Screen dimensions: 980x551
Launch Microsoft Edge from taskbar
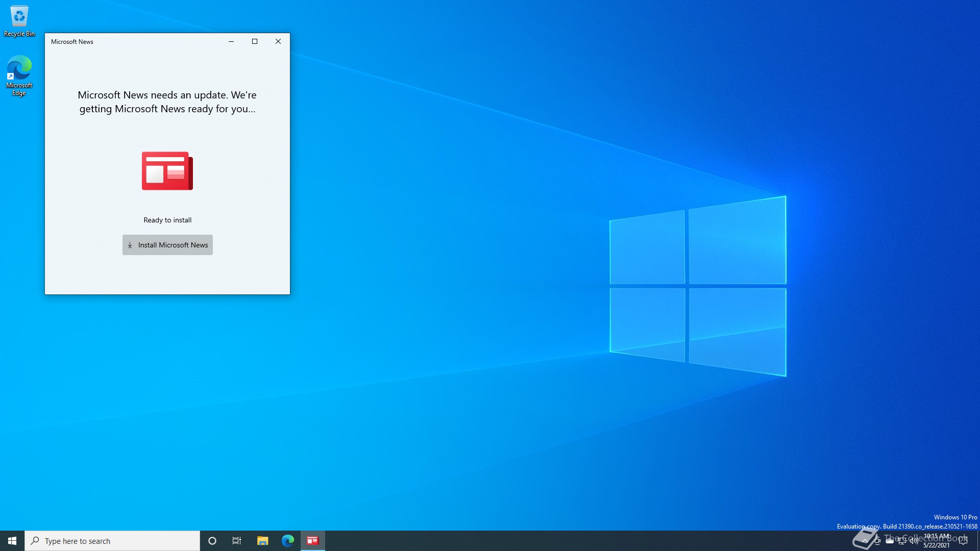287,541
